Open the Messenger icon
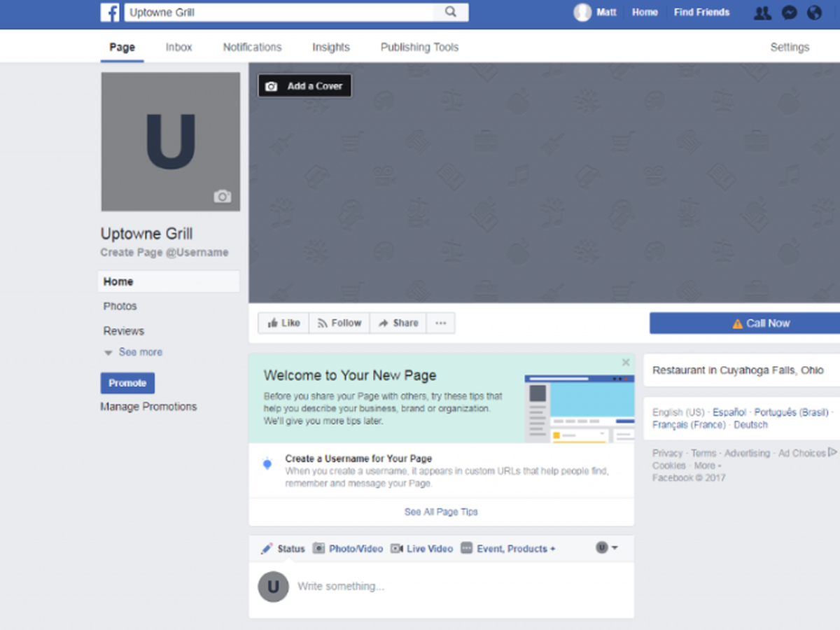Viewport: 840px width, 630px height. pyautogui.click(x=789, y=13)
